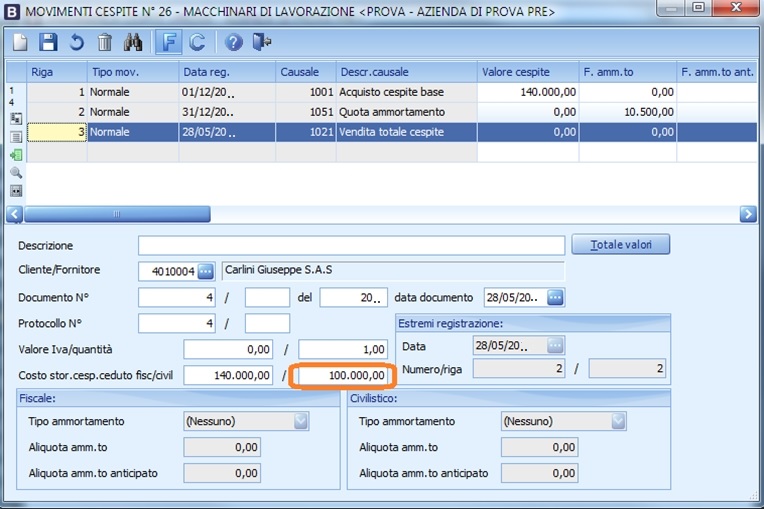764x509 pixels.
Task: Open search with binoculars icon
Action: [x=133, y=42]
